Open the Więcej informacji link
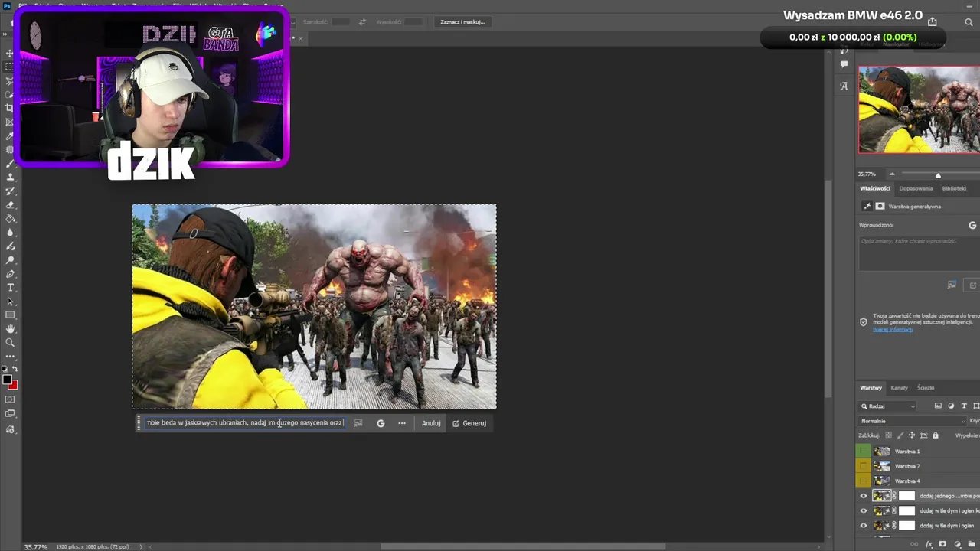Viewport: 980px width, 551px height. (x=893, y=329)
